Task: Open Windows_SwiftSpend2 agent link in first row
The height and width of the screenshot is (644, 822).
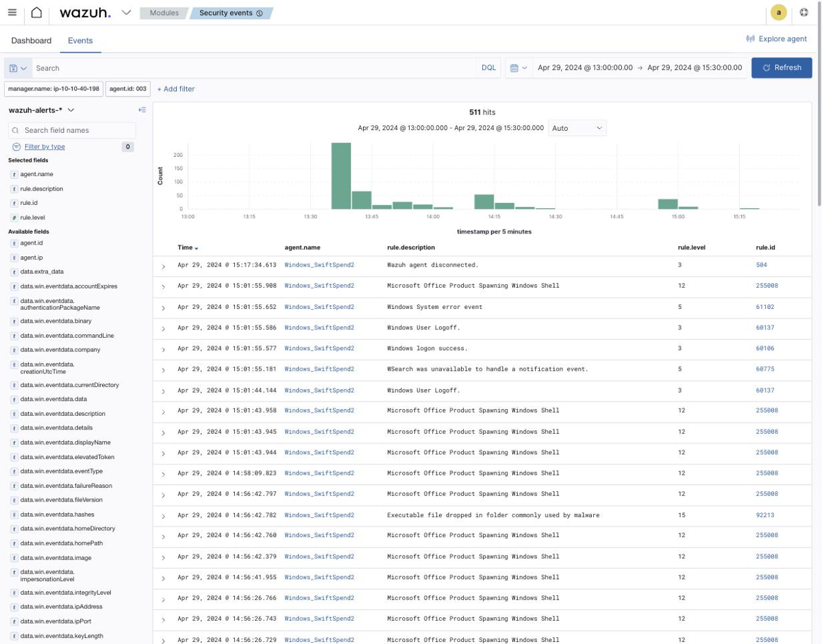Action: coord(319,264)
